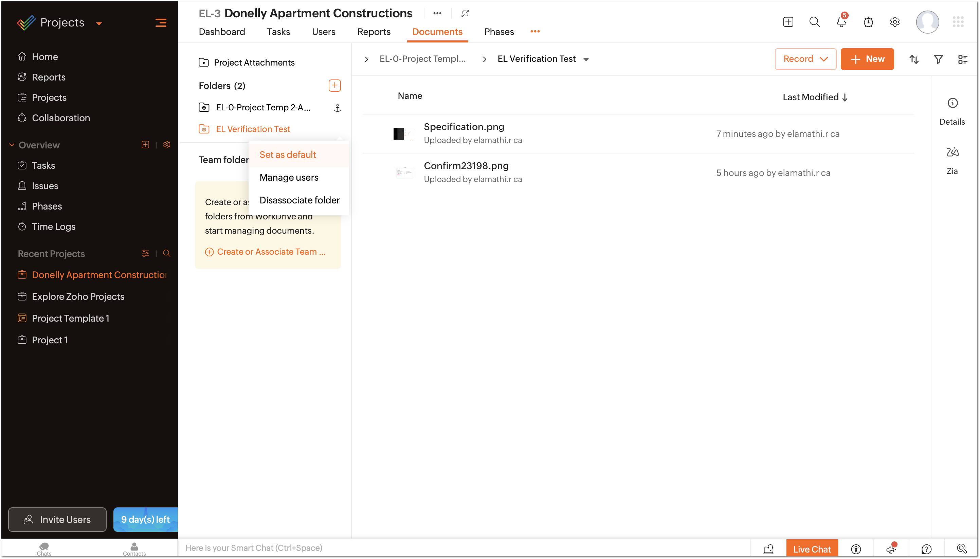The image size is (980, 559).
Task: Open the filter funnel icon
Action: coord(938,59)
